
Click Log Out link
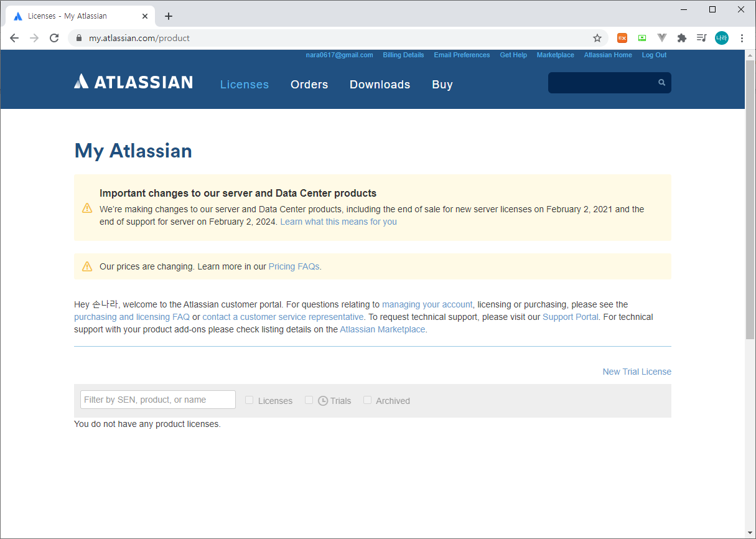coord(654,55)
